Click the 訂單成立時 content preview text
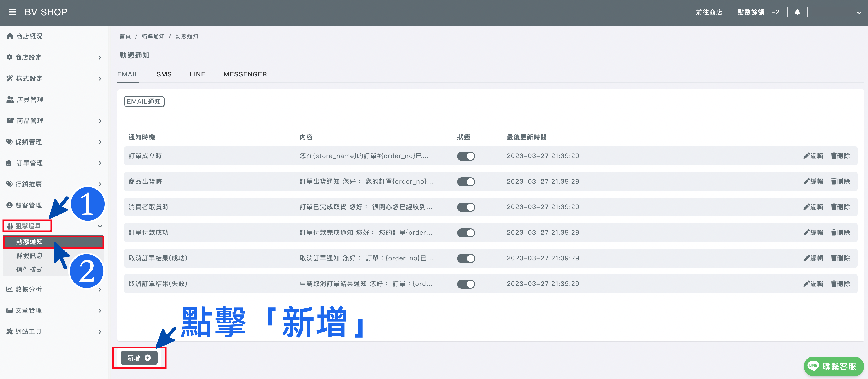The image size is (868, 379). pyautogui.click(x=364, y=156)
